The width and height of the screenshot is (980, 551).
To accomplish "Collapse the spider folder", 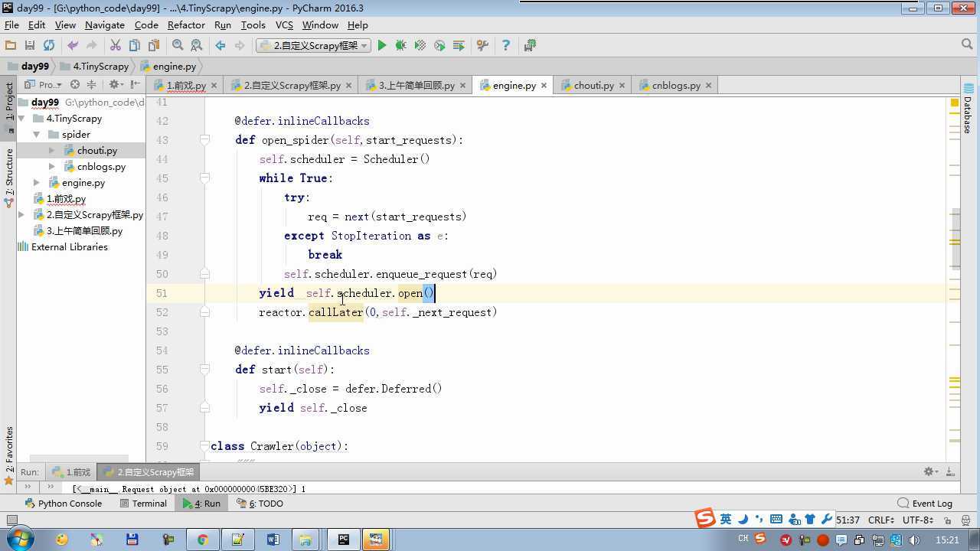I will point(36,135).
